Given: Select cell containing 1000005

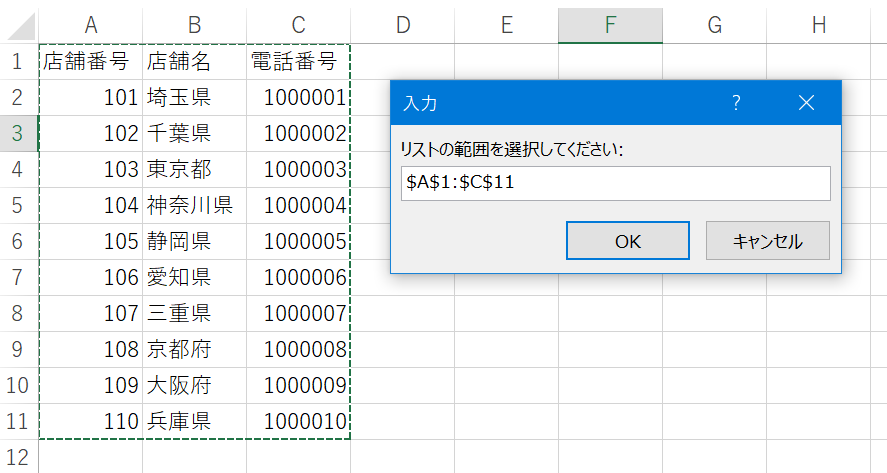Looking at the screenshot, I should (299, 242).
